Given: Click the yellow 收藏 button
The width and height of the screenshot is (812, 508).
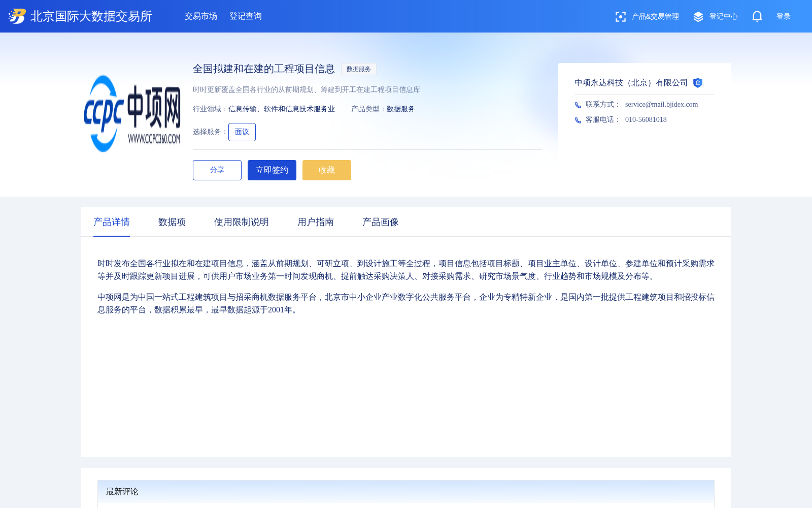Looking at the screenshot, I should pos(327,170).
